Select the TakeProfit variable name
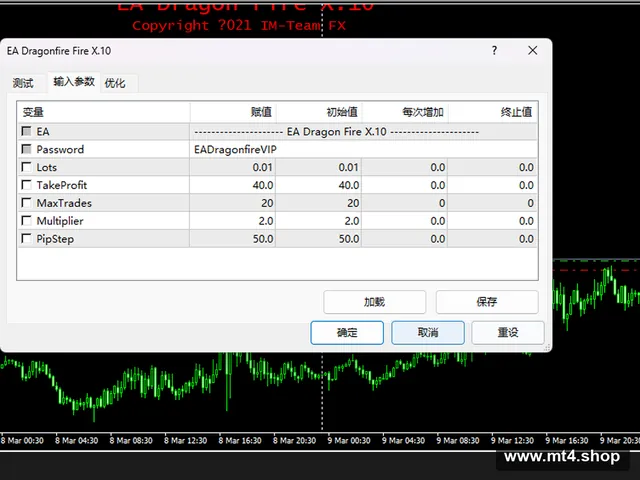640x480 pixels. 62,185
